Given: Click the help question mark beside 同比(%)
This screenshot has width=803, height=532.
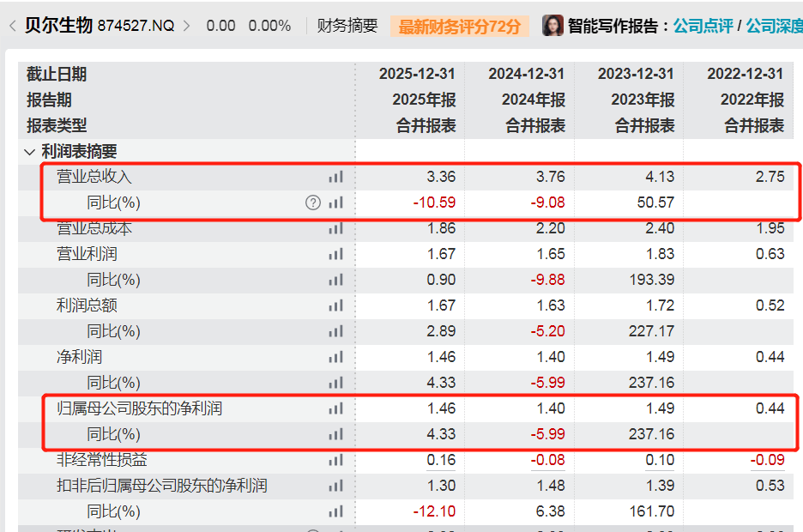Looking at the screenshot, I should click(313, 203).
